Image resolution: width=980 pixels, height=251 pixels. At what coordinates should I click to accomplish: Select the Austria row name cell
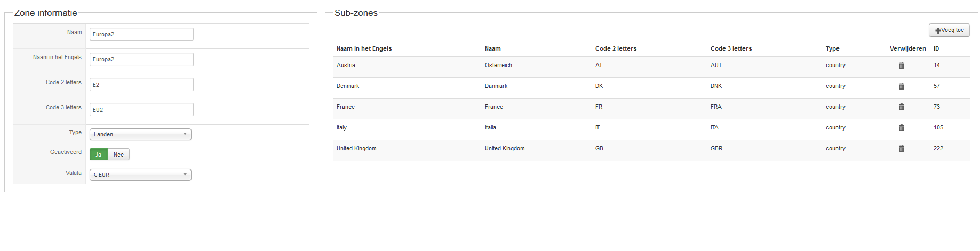(x=346, y=65)
